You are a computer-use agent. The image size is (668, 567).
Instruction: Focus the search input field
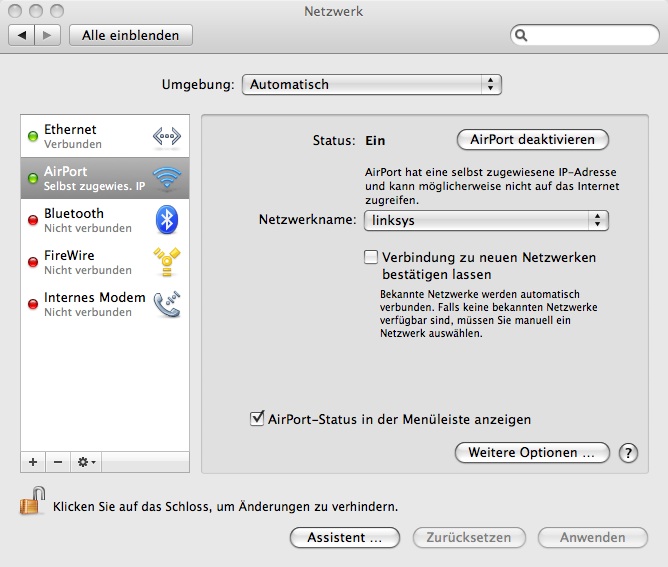tap(585, 35)
